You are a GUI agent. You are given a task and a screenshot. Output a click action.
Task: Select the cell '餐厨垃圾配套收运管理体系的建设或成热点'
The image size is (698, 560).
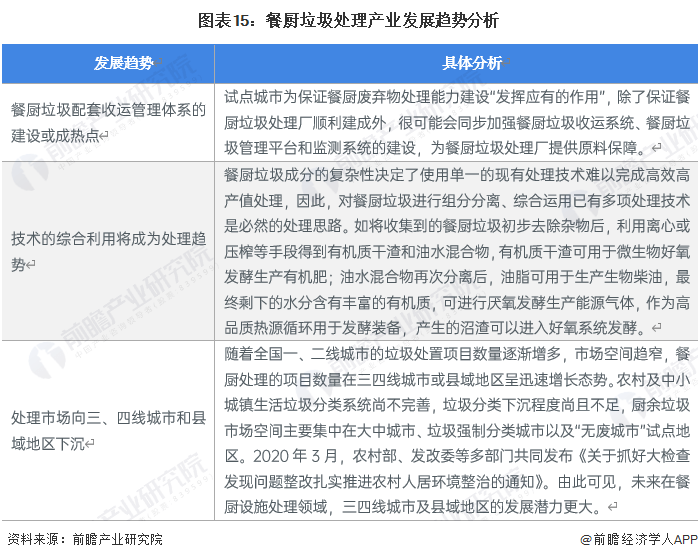pyautogui.click(x=108, y=122)
